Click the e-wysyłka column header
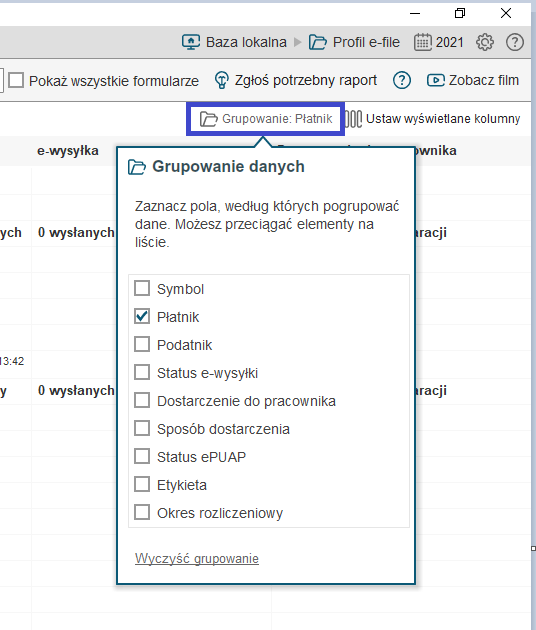 coord(68,151)
